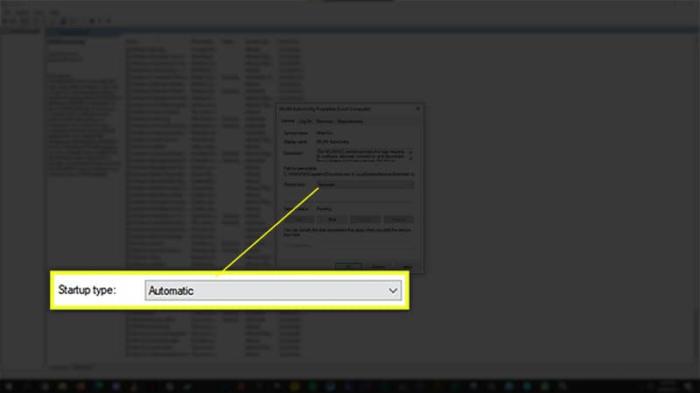Confirm the dialog with the OK button
This screenshot has height=393, width=700.
coord(348,267)
